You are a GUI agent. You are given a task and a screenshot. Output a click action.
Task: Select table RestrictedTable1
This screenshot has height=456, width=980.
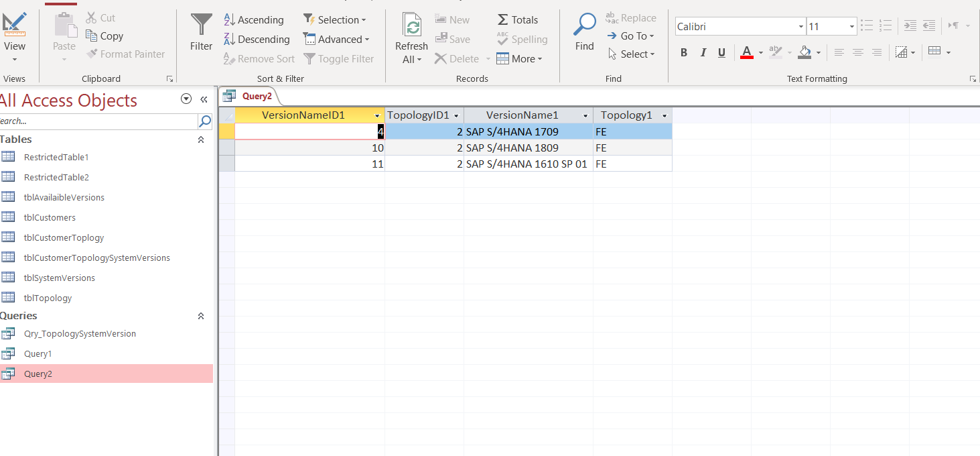click(56, 157)
